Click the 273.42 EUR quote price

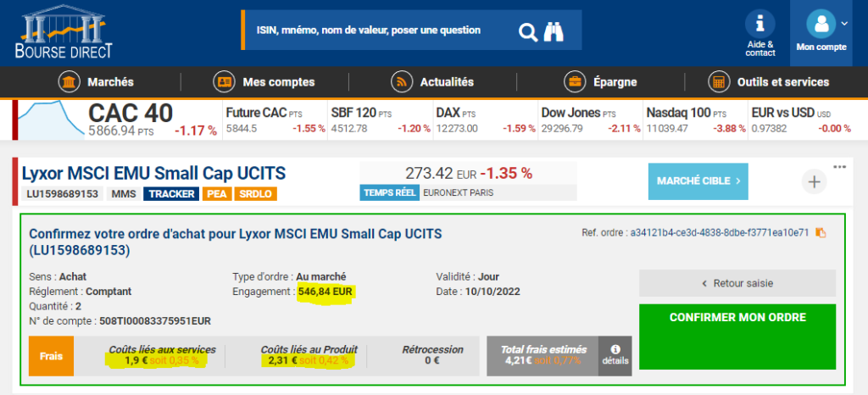coord(441,173)
